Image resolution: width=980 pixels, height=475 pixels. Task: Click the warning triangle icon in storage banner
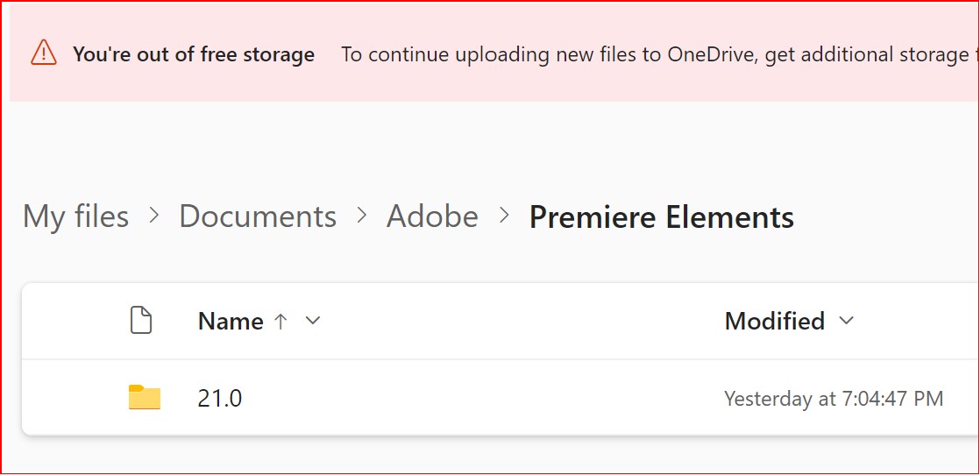point(43,53)
